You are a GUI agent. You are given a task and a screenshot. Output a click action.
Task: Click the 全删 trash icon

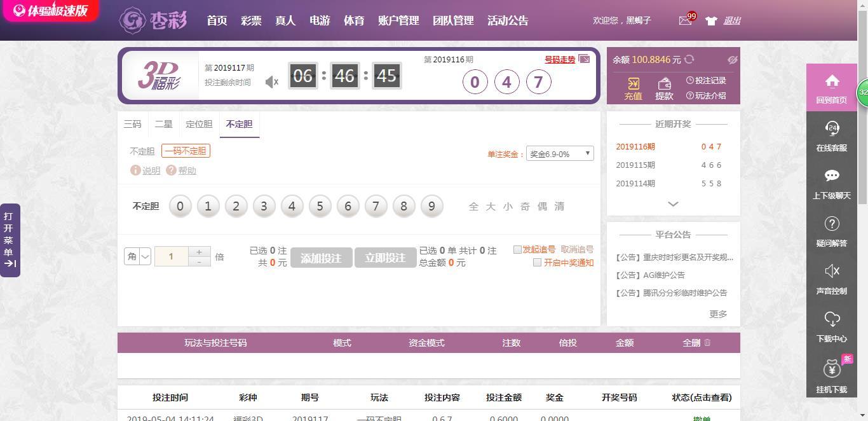[707, 343]
